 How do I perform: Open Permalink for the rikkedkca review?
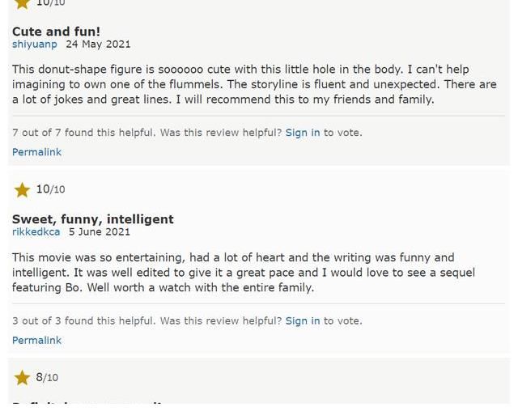point(36,341)
